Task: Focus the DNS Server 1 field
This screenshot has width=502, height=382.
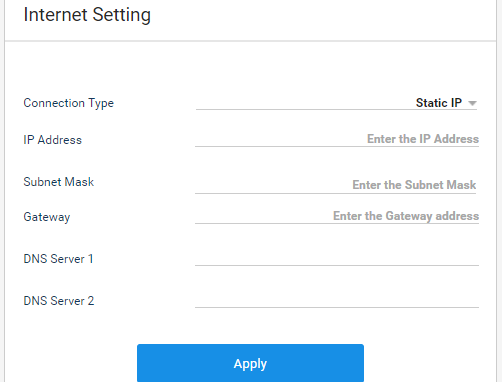Action: pyautogui.click(x=337, y=258)
